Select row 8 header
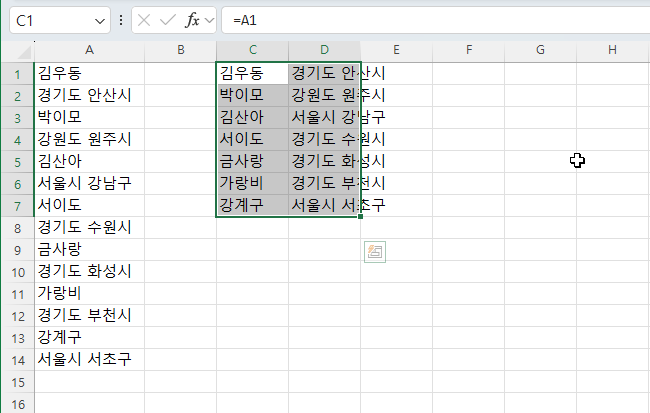The width and height of the screenshot is (650, 413). tap(17, 228)
